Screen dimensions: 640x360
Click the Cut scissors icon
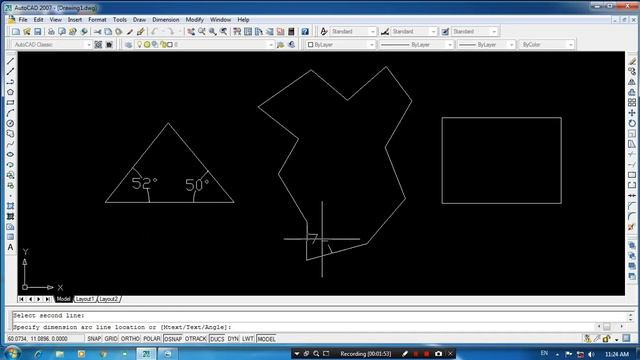(97, 31)
